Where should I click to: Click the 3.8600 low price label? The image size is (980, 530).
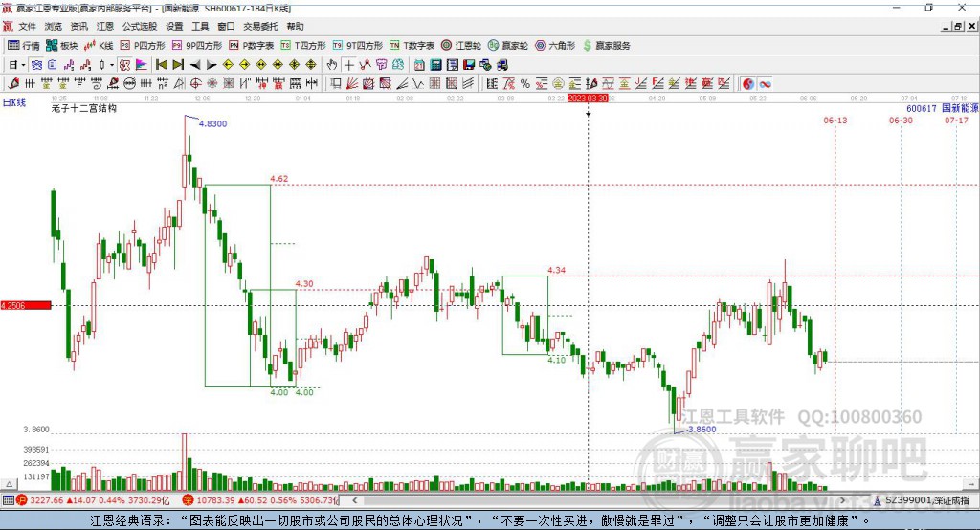click(x=702, y=430)
